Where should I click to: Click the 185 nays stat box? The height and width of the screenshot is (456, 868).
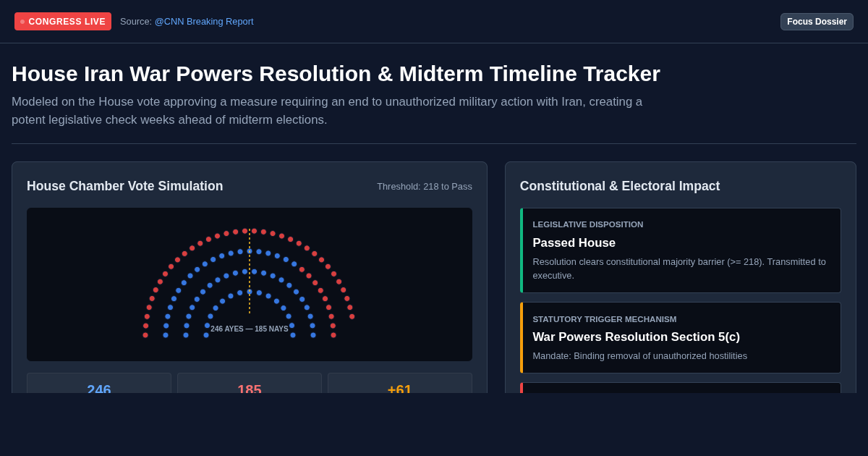point(250,384)
